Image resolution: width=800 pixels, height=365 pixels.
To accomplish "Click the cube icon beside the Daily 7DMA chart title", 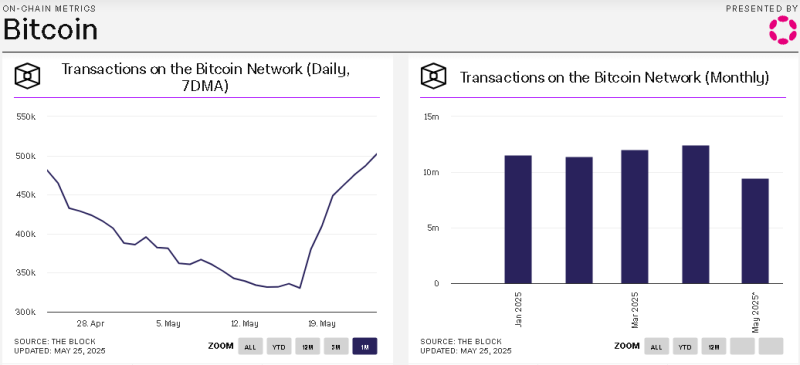I will pyautogui.click(x=27, y=76).
